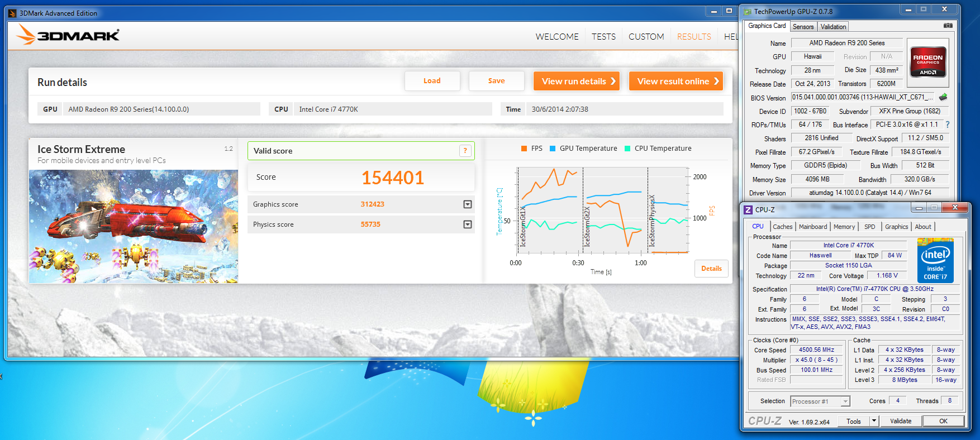Click the 3DMark title bar app icon

tap(12, 13)
